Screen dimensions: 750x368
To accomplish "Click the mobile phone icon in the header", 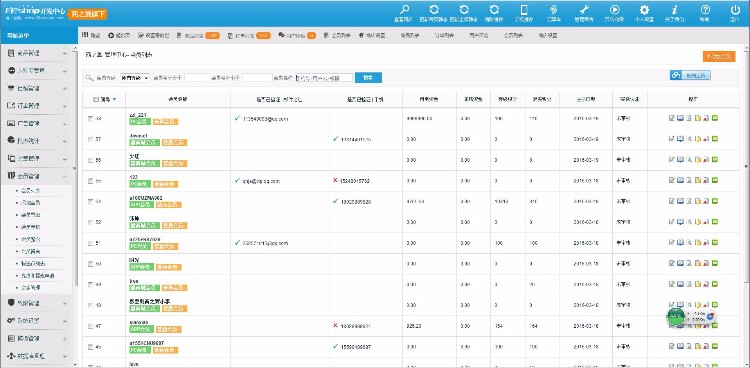I will 524,10.
